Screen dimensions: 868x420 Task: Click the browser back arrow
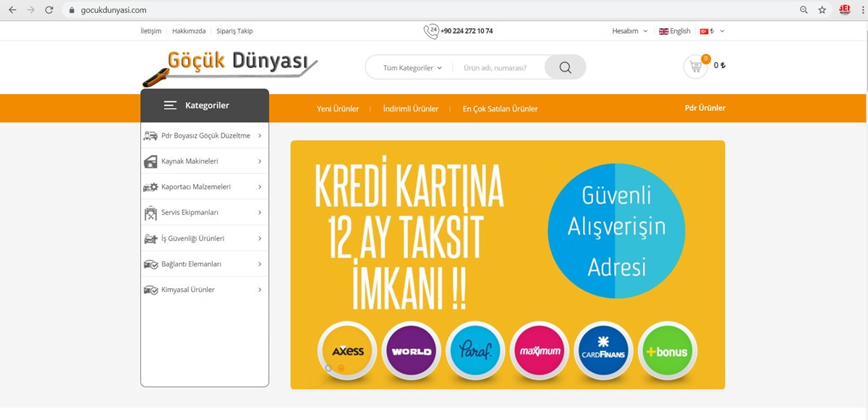(12, 10)
